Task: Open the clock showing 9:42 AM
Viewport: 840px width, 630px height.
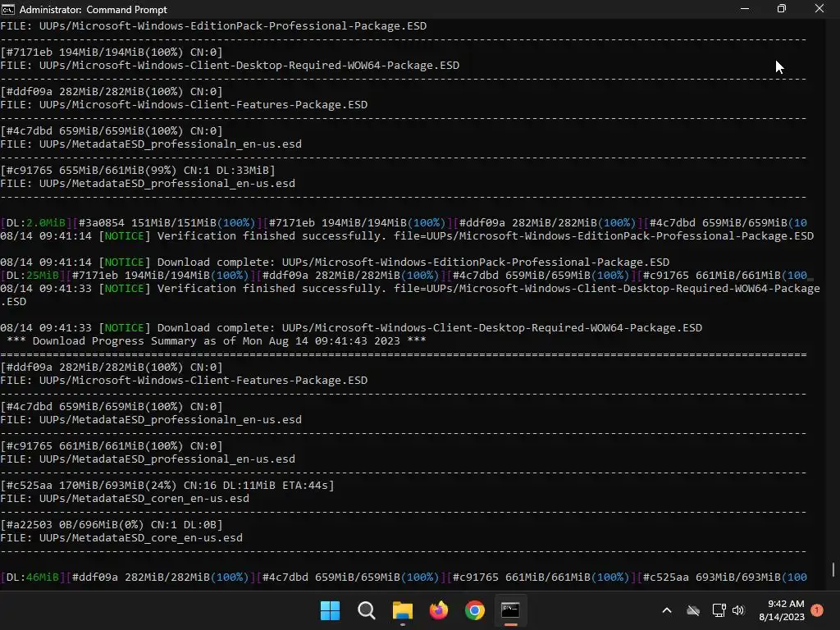Action: tap(782, 610)
